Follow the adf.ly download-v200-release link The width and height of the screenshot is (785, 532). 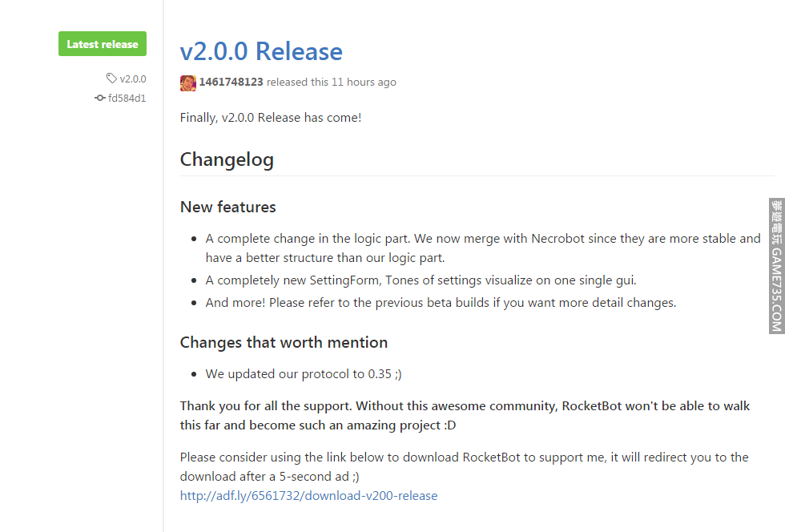tap(308, 495)
